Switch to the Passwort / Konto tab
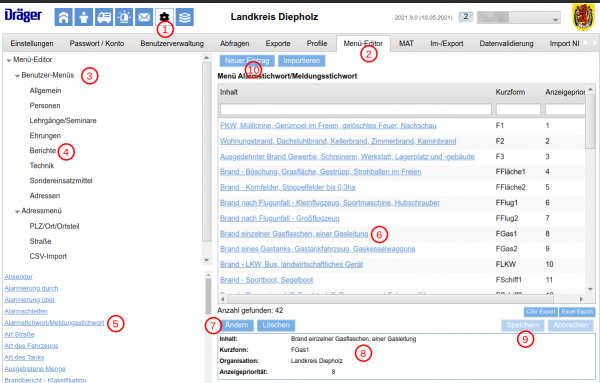This screenshot has width=600, height=383. (x=97, y=44)
